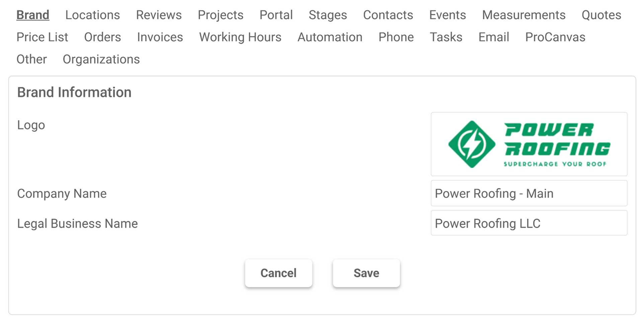This screenshot has width=644, height=323.
Task: Switch to the Locations tab
Action: [x=92, y=15]
